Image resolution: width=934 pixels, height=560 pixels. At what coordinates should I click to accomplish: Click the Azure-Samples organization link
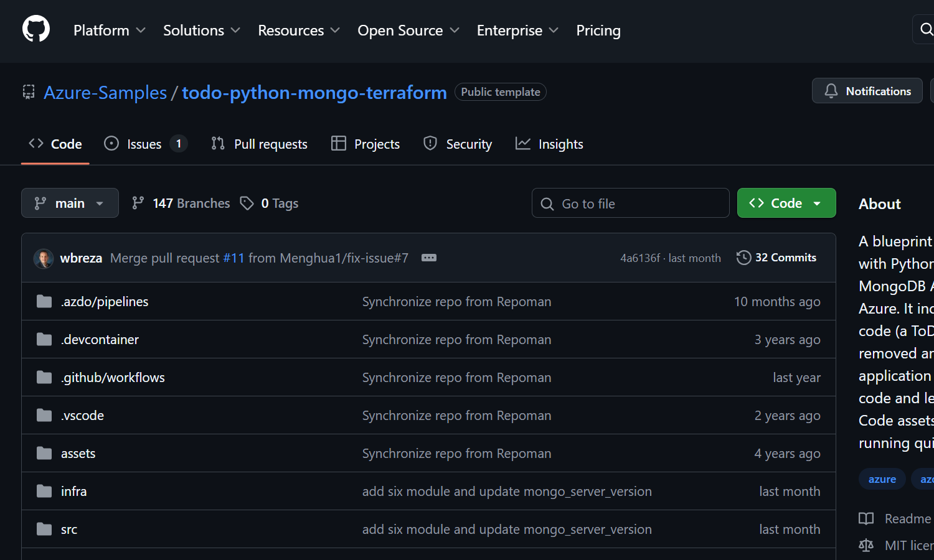tap(105, 93)
